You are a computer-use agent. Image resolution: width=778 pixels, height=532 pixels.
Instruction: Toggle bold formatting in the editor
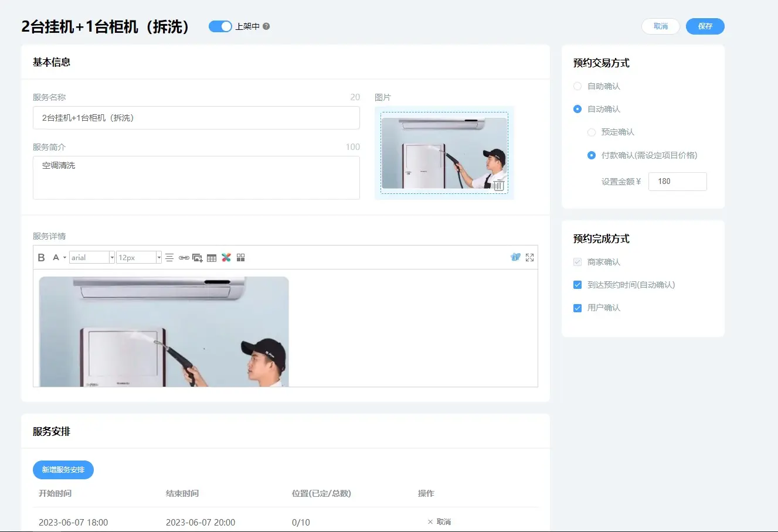pyautogui.click(x=41, y=258)
